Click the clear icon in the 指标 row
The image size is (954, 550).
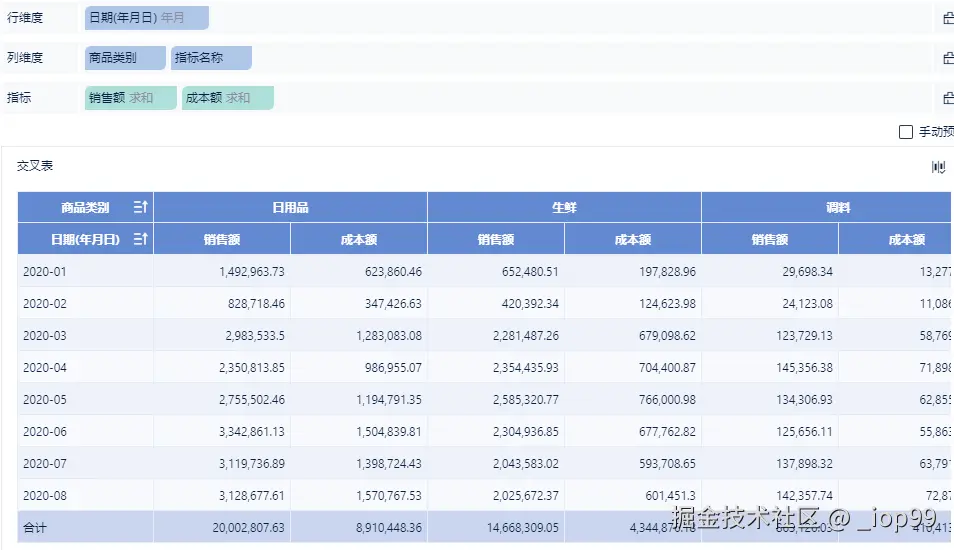948,98
